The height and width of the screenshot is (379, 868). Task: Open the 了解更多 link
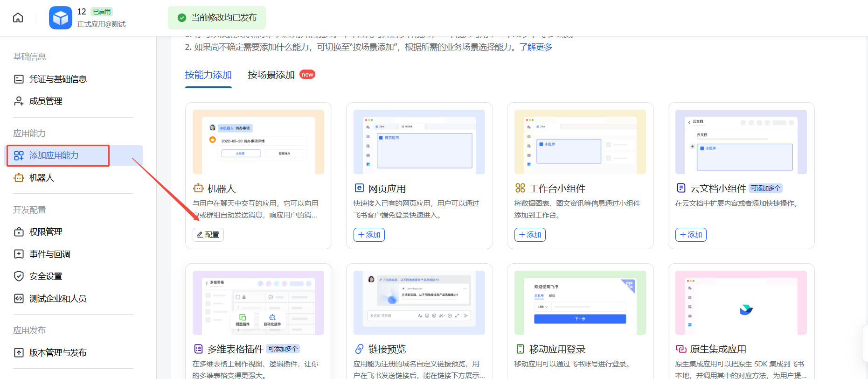click(x=536, y=47)
